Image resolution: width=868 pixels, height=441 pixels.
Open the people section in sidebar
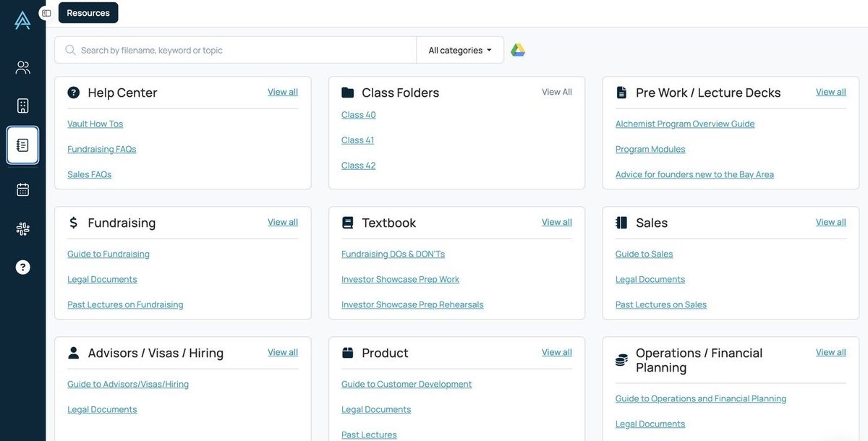[x=22, y=67]
